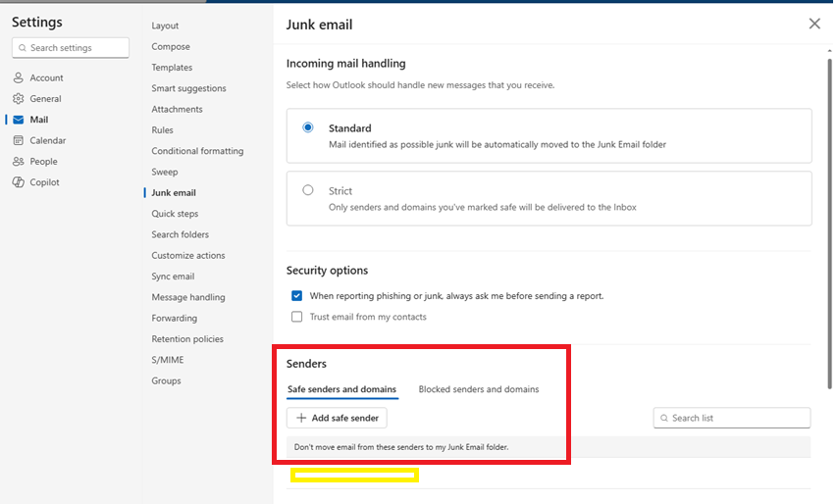Click the People icon in sidebar

[18, 161]
